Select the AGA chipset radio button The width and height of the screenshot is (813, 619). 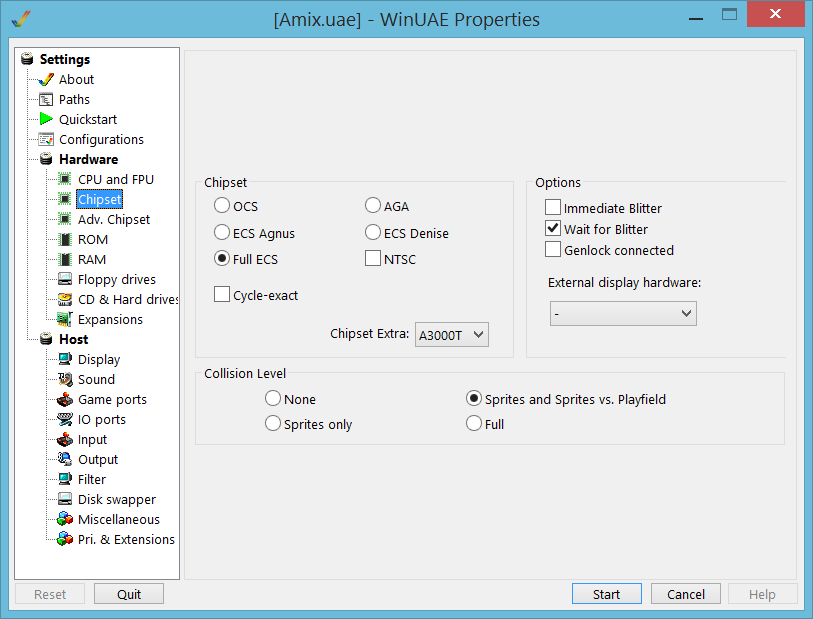[x=373, y=205]
